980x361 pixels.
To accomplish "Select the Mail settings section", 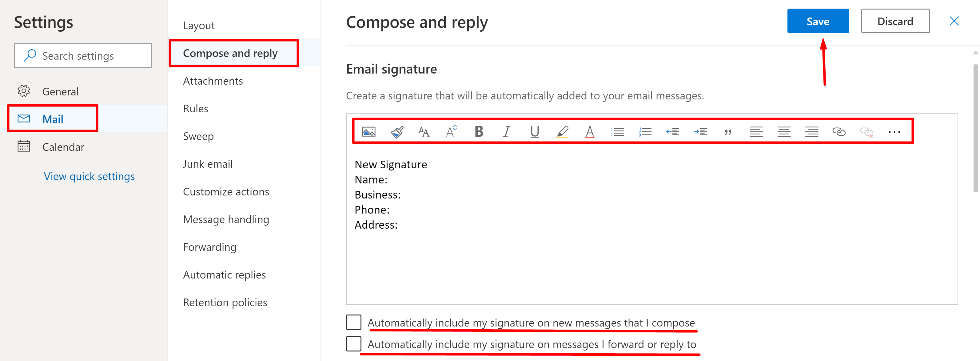I will [52, 119].
